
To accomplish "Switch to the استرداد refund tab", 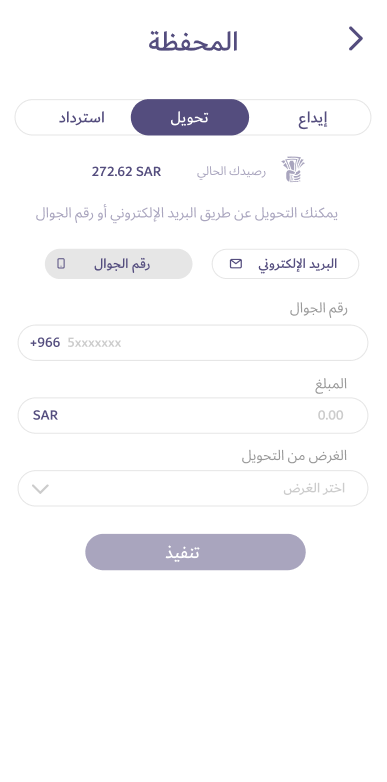I will [x=82, y=118].
